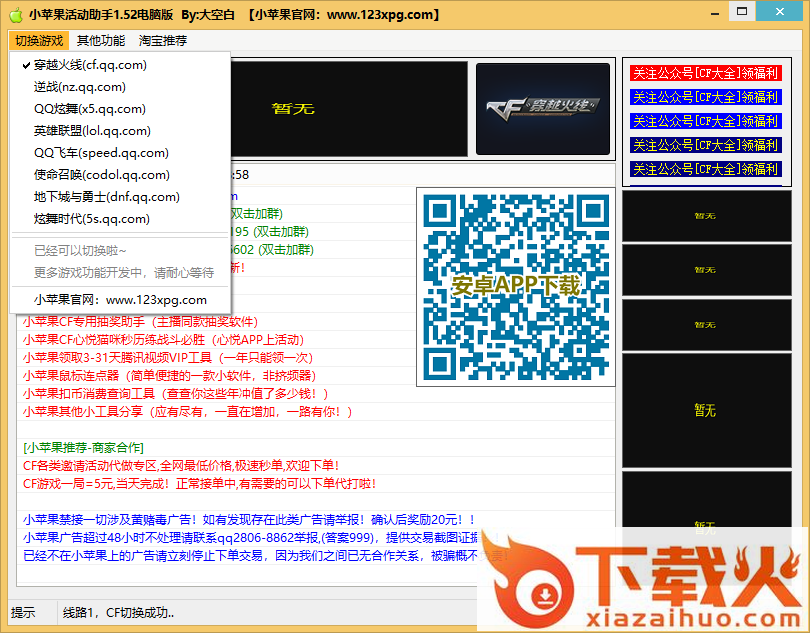The image size is (810, 633).
Task: Click the 安卓APP下载 QR code
Action: [x=516, y=287]
